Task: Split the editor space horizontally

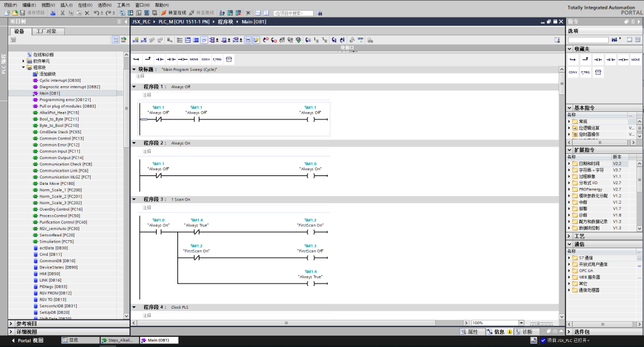Action: [258, 13]
